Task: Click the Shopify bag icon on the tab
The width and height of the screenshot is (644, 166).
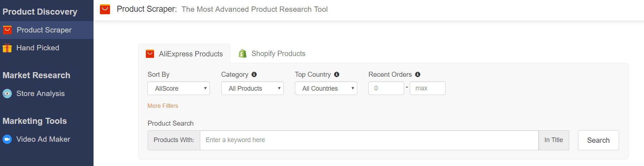Action: (243, 54)
